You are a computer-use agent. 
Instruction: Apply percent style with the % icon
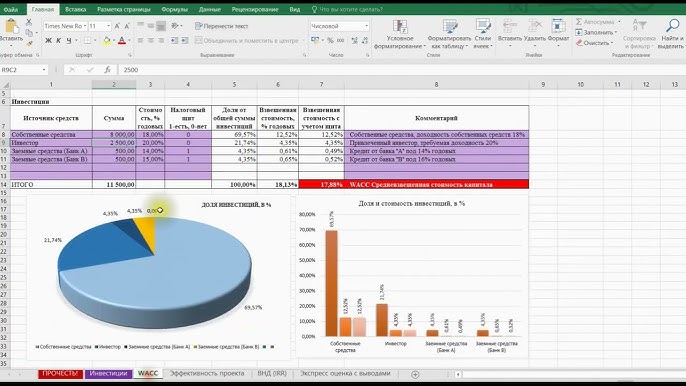[330, 40]
